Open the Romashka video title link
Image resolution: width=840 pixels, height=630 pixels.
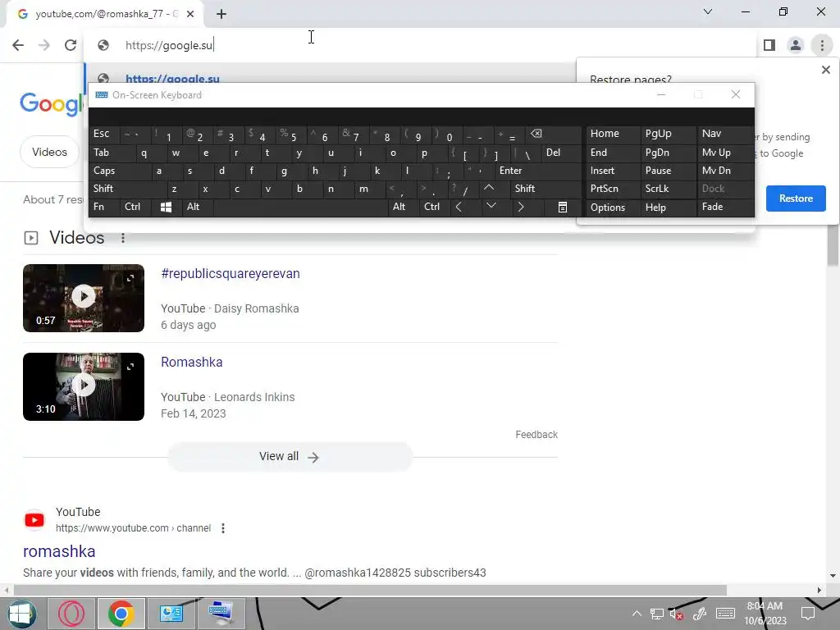pyautogui.click(x=192, y=362)
